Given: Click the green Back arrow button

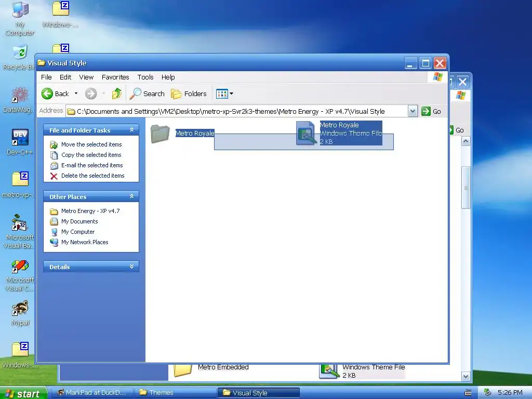Looking at the screenshot, I should pyautogui.click(x=47, y=94).
